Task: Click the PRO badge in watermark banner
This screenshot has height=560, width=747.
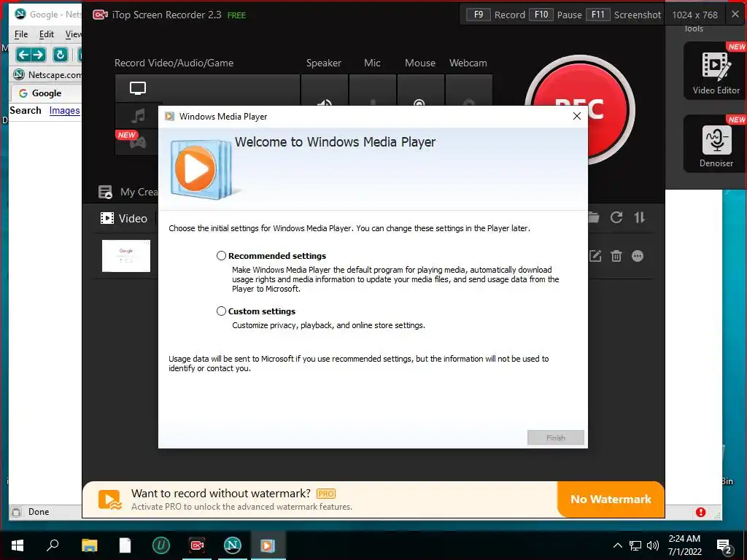Action: pos(326,494)
